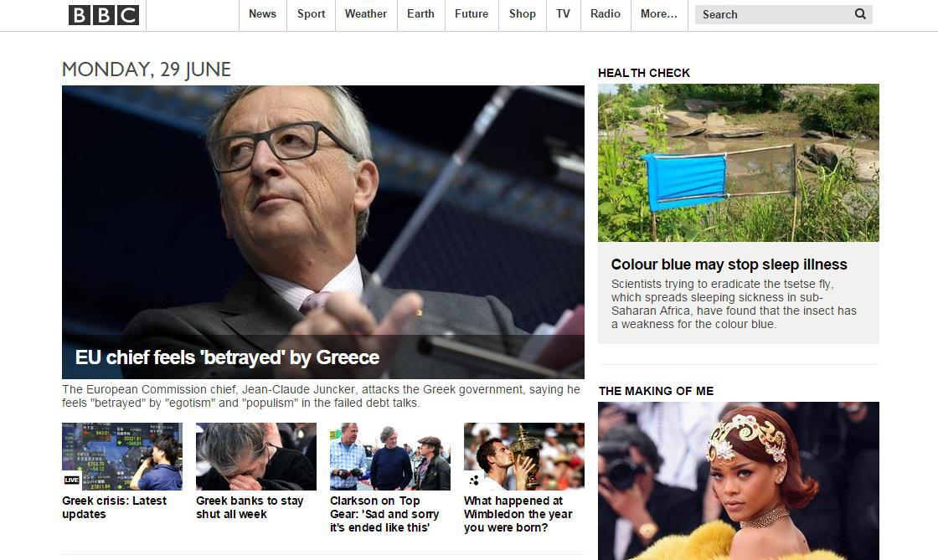Open the Weather tab

pos(366,13)
